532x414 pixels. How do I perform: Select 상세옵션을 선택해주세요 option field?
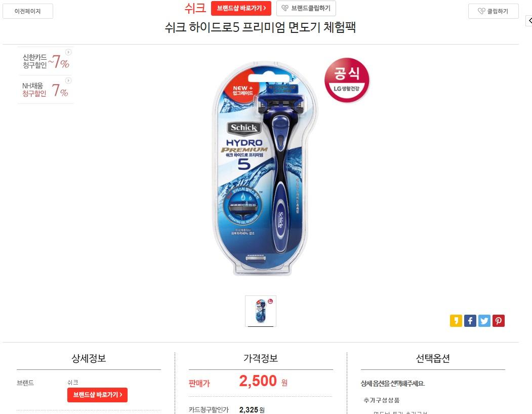click(x=393, y=384)
